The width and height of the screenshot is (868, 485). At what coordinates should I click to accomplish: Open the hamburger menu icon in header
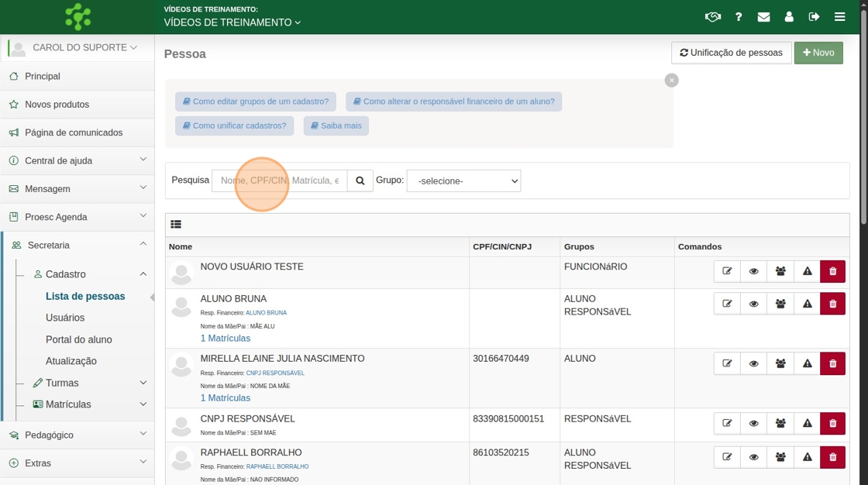839,17
